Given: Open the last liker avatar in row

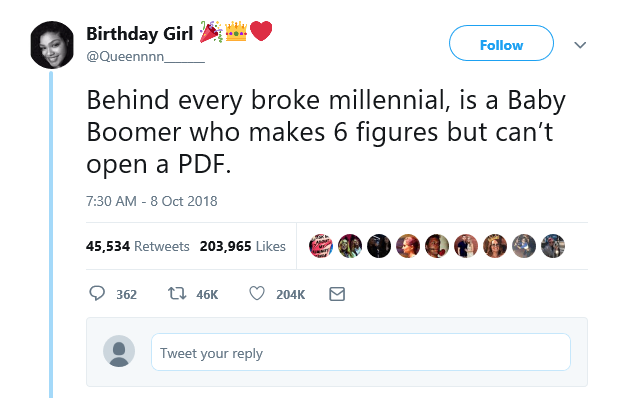Looking at the screenshot, I should click(x=553, y=246).
